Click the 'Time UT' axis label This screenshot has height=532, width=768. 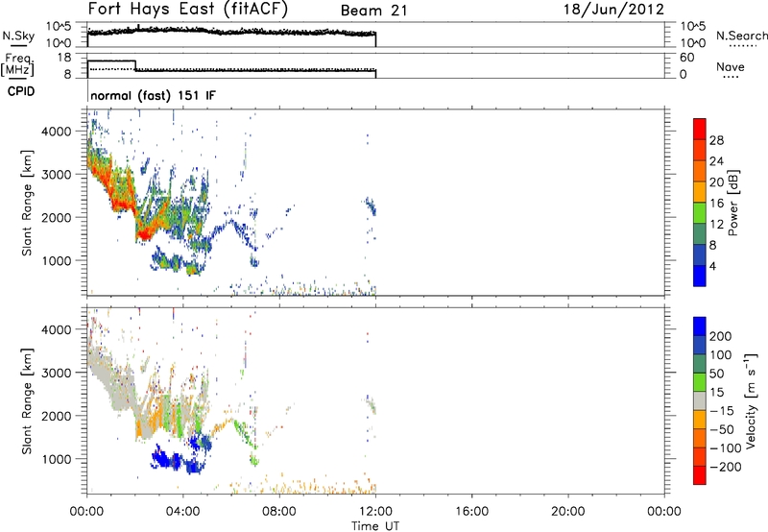[375, 525]
